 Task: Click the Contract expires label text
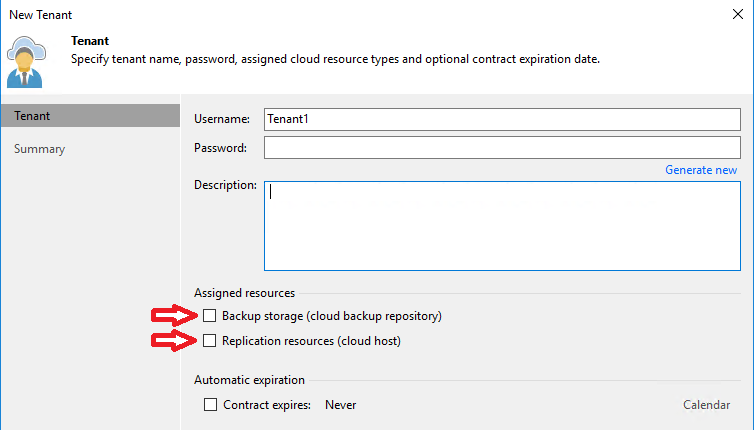(x=267, y=405)
